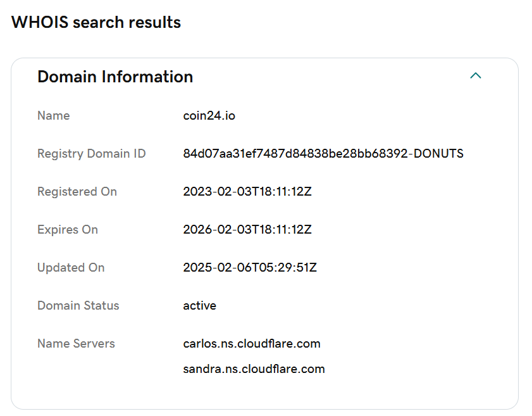Click the Registry Domain ID label

coord(92,154)
